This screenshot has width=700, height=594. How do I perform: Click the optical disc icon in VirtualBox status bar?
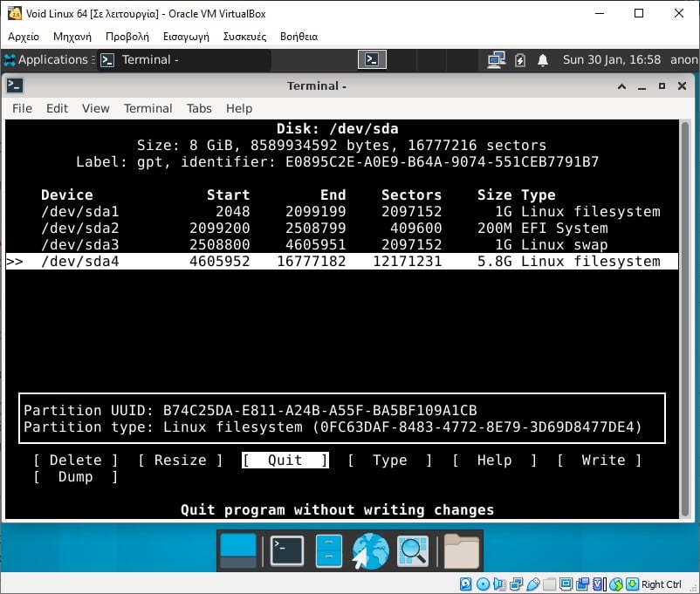pos(484,584)
